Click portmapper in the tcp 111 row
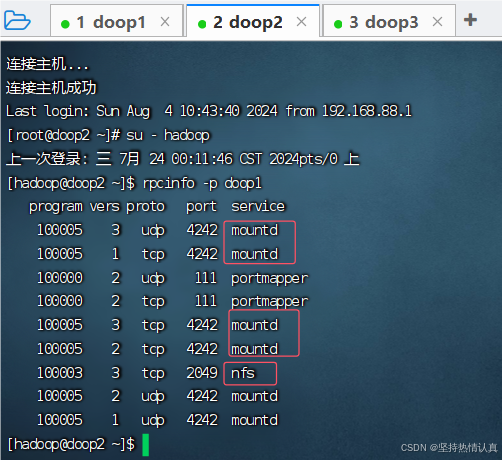The width and height of the screenshot is (502, 460). [269, 302]
